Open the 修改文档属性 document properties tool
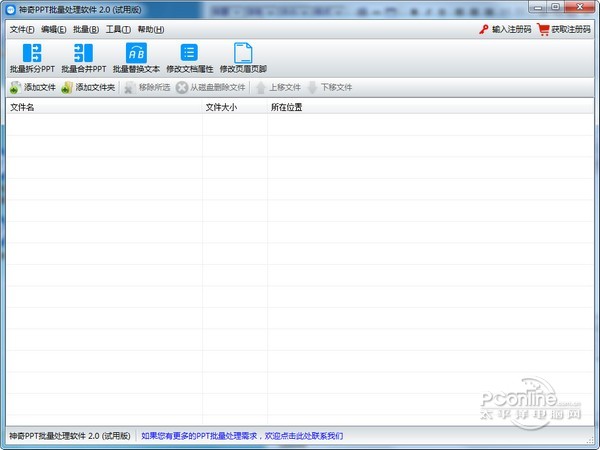Image resolution: width=600 pixels, height=450 pixels. coord(189,58)
